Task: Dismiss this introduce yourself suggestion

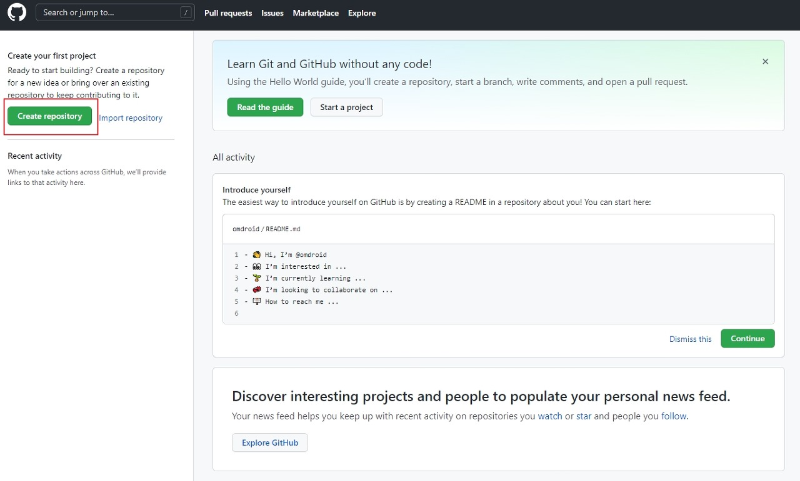Action: 690,339
